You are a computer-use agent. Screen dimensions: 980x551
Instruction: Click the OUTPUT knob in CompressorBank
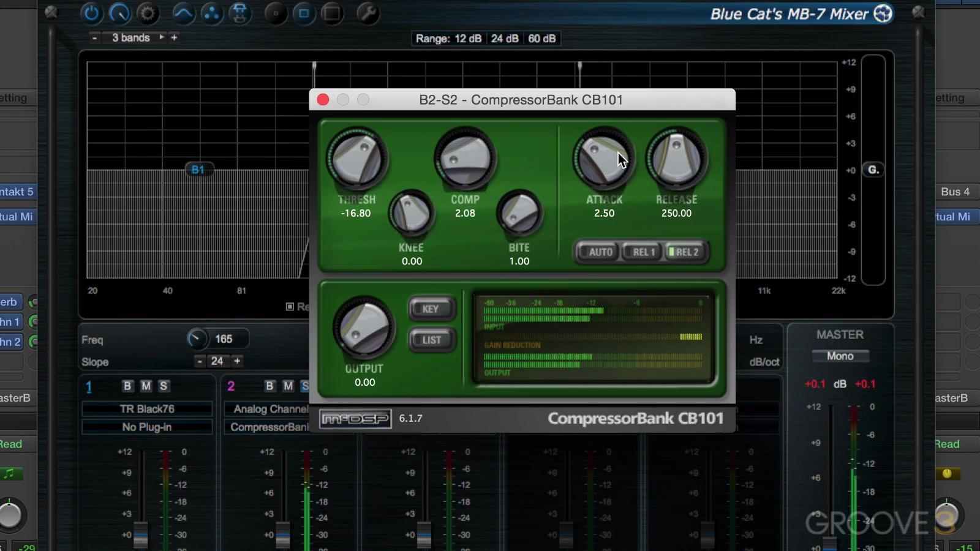pyautogui.click(x=364, y=328)
